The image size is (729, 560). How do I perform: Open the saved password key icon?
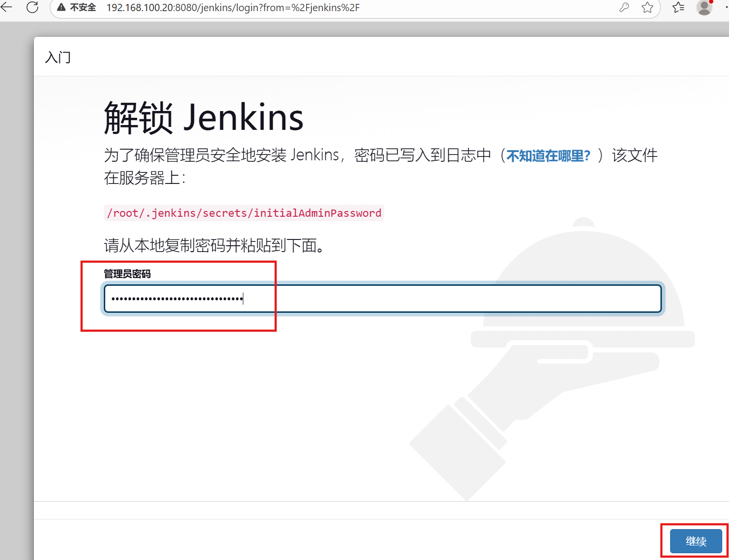click(x=624, y=7)
